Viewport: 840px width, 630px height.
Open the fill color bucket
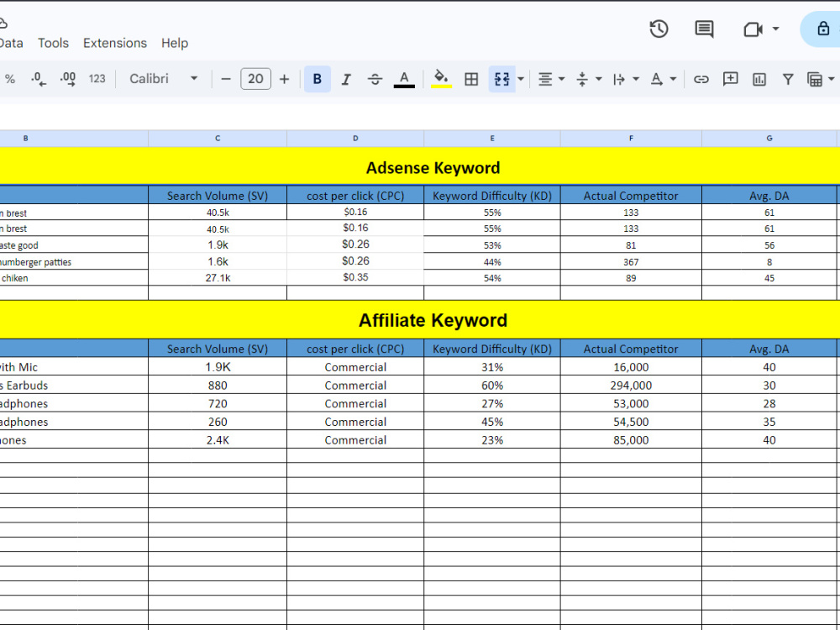[x=442, y=79]
